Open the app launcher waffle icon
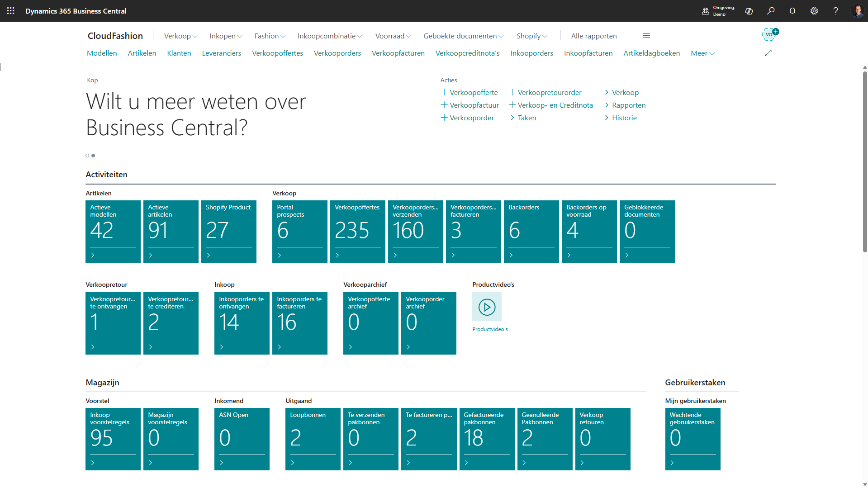Image resolution: width=868 pixels, height=488 pixels. click(x=11, y=11)
